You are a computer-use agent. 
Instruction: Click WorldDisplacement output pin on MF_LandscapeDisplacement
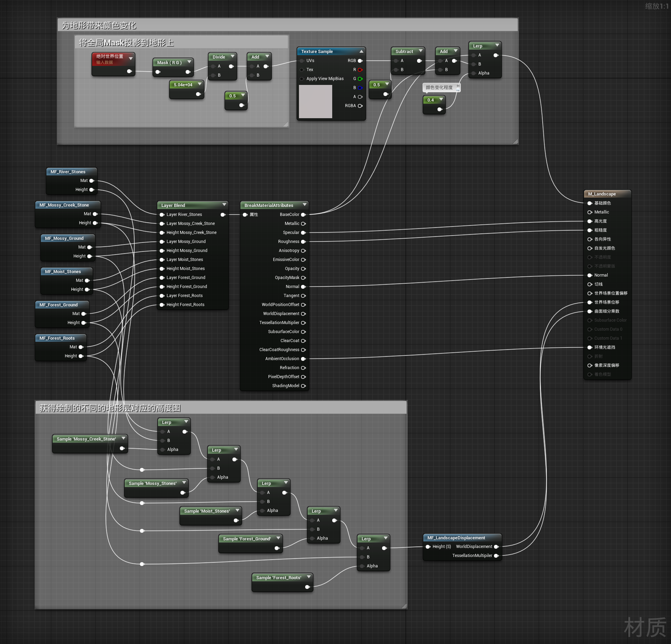[496, 547]
